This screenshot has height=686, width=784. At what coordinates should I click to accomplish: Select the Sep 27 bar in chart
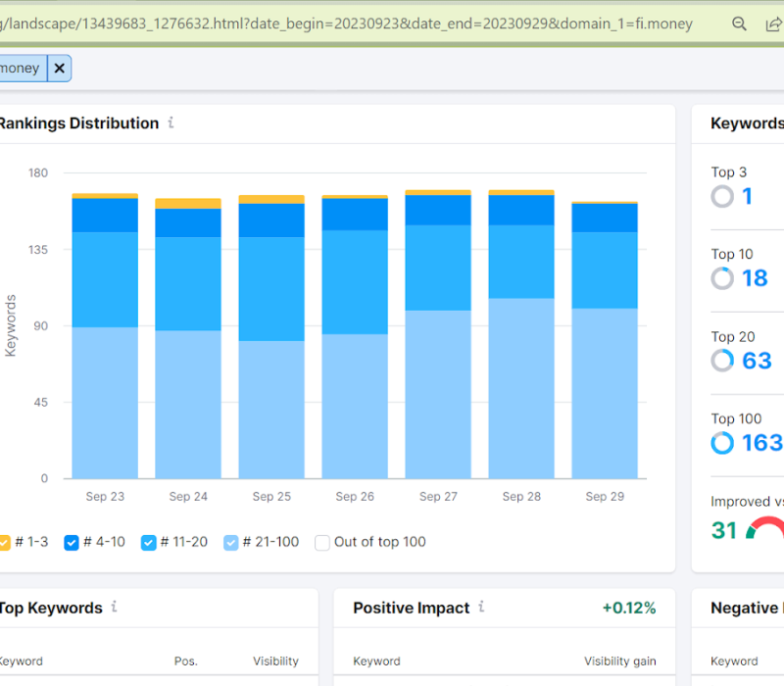438,333
